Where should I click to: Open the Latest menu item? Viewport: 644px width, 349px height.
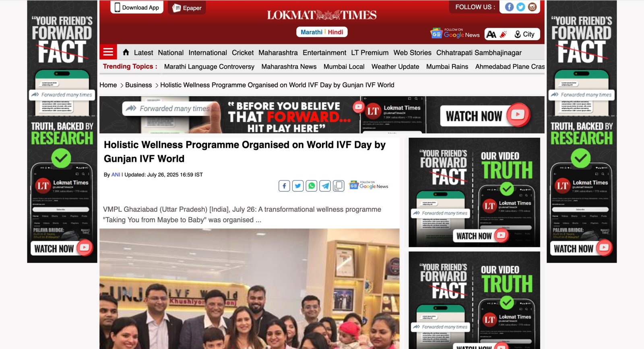tap(143, 53)
